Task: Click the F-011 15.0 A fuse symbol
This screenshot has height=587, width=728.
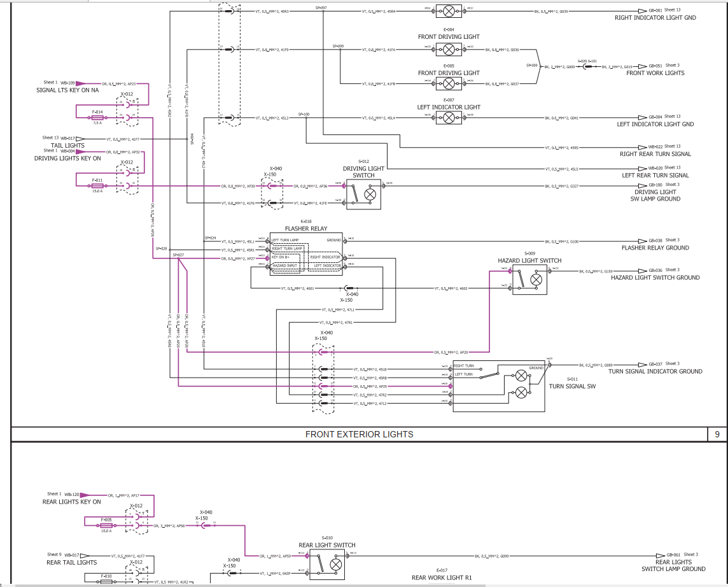Action: coord(98,186)
